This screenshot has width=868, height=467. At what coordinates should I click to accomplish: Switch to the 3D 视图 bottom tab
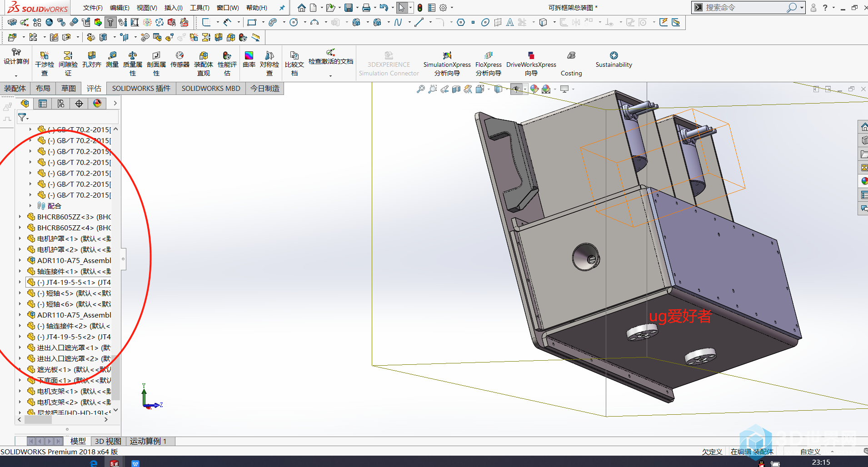108,441
